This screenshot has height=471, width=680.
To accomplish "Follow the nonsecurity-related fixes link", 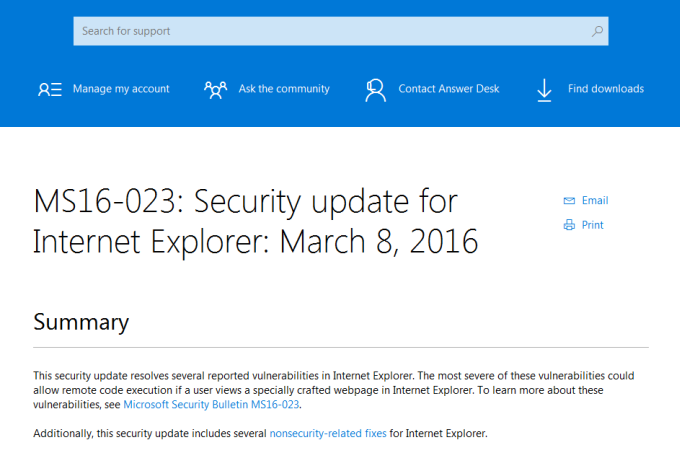I will [329, 433].
